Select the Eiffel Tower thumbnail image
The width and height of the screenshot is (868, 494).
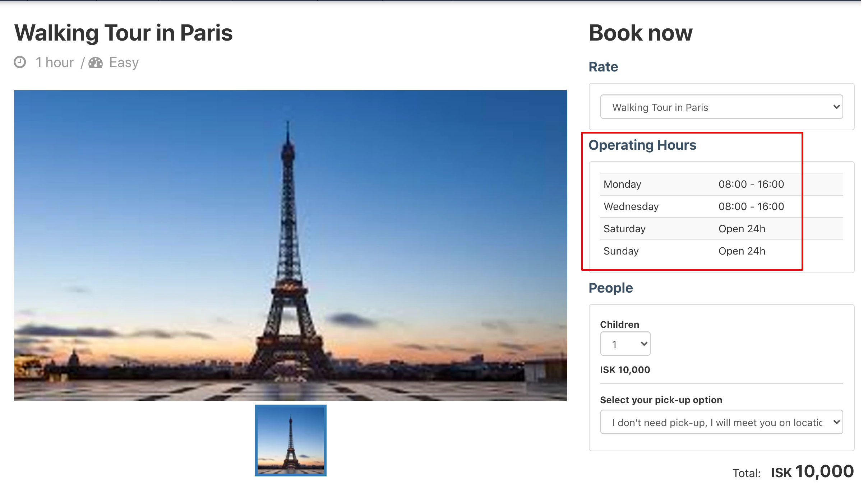291,441
